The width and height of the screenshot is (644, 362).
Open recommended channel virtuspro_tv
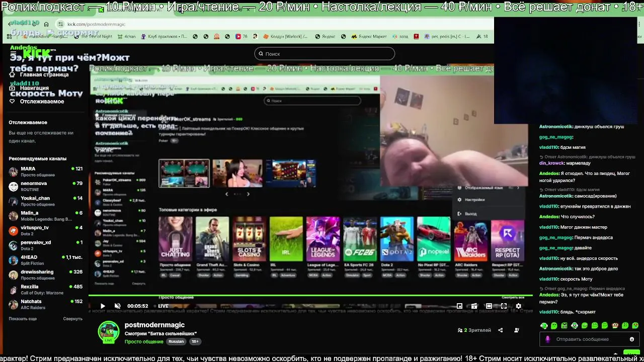pyautogui.click(x=45, y=230)
